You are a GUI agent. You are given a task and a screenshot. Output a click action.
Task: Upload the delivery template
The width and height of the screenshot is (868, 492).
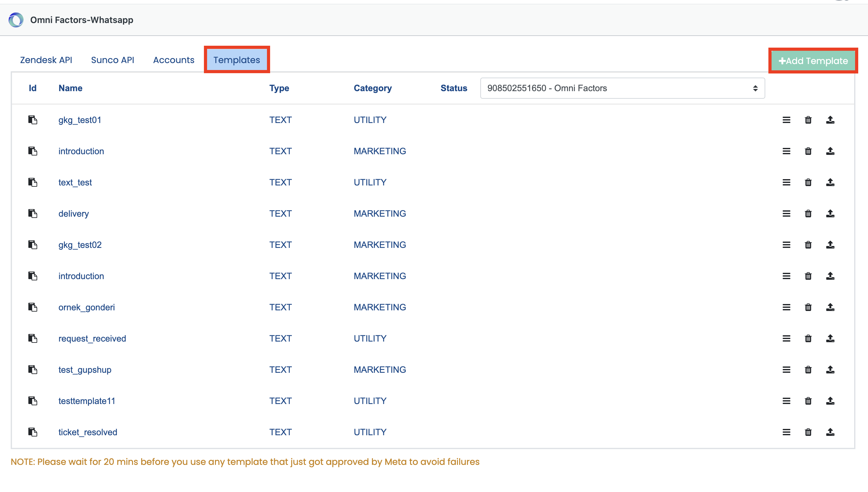click(x=830, y=214)
